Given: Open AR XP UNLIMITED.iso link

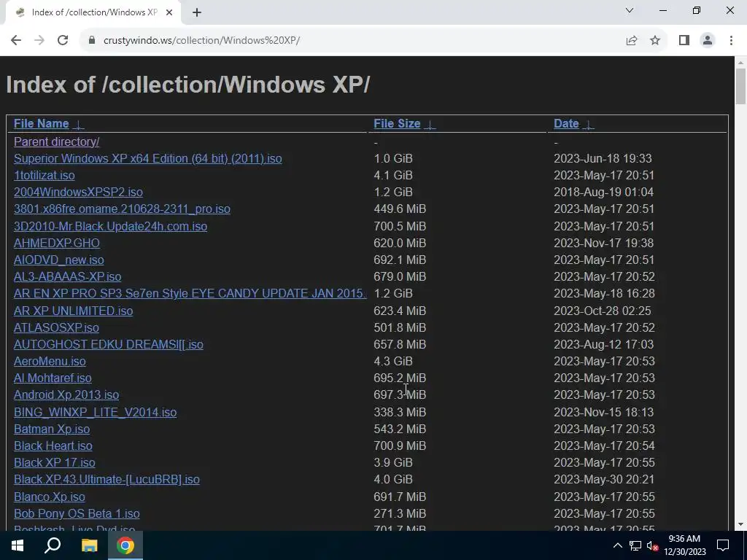Looking at the screenshot, I should [74, 311].
